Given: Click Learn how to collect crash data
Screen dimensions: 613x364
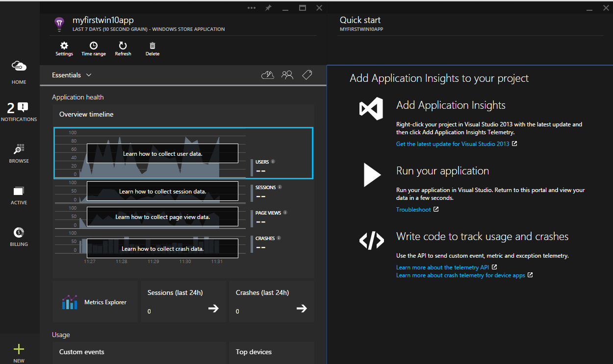Looking at the screenshot, I should coord(162,248).
